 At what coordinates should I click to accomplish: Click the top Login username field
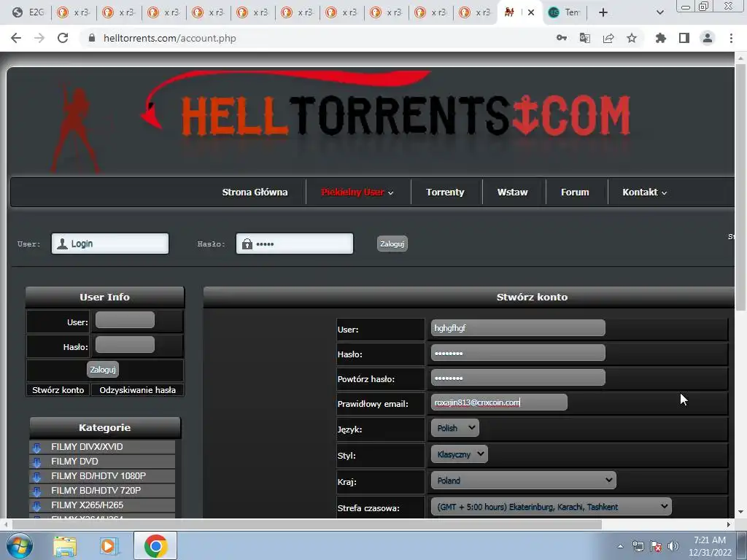(110, 244)
